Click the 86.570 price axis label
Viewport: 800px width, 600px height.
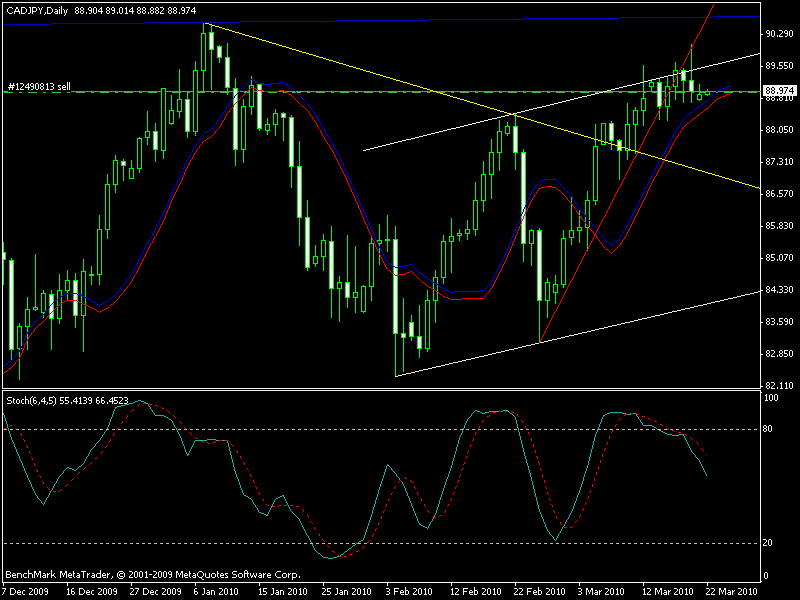(x=779, y=194)
